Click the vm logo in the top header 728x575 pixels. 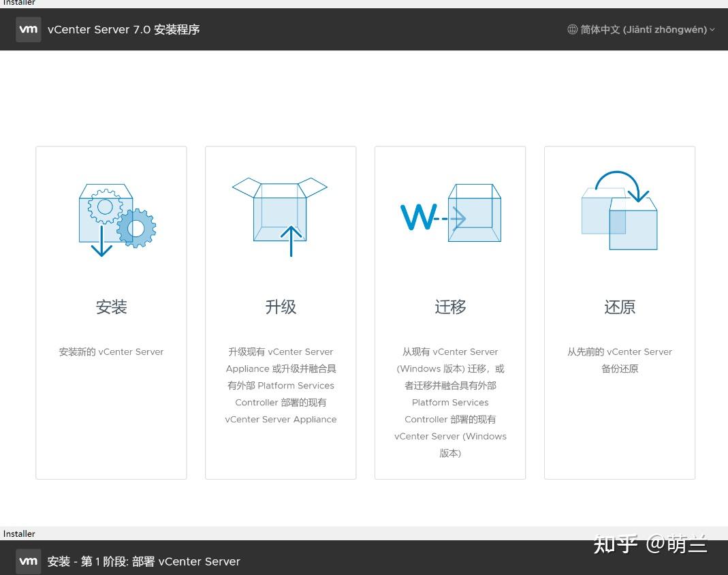pyautogui.click(x=29, y=29)
